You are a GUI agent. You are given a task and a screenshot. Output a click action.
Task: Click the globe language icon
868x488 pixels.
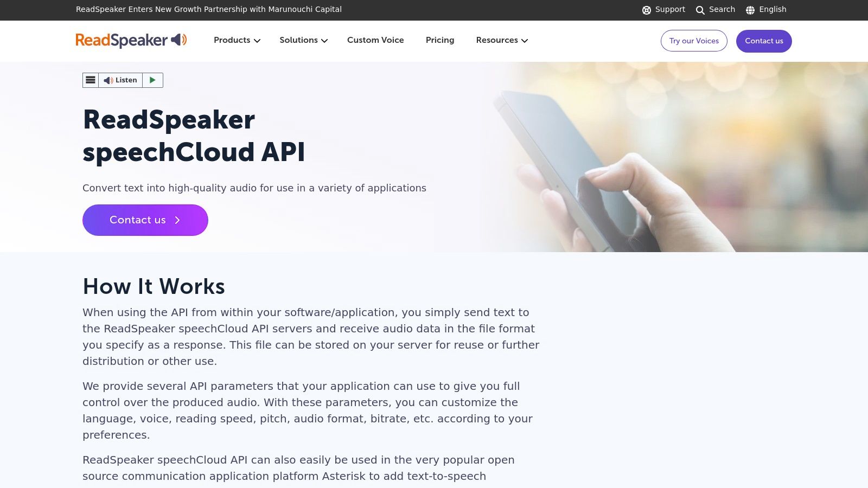click(x=750, y=10)
